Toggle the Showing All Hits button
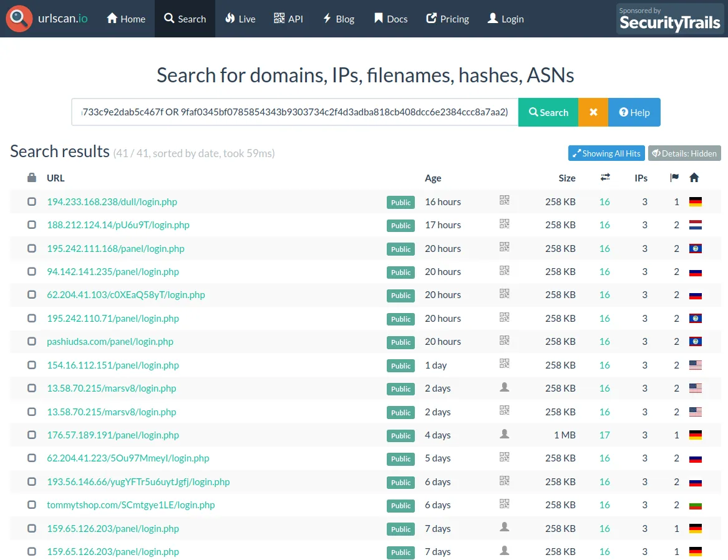 (606, 153)
